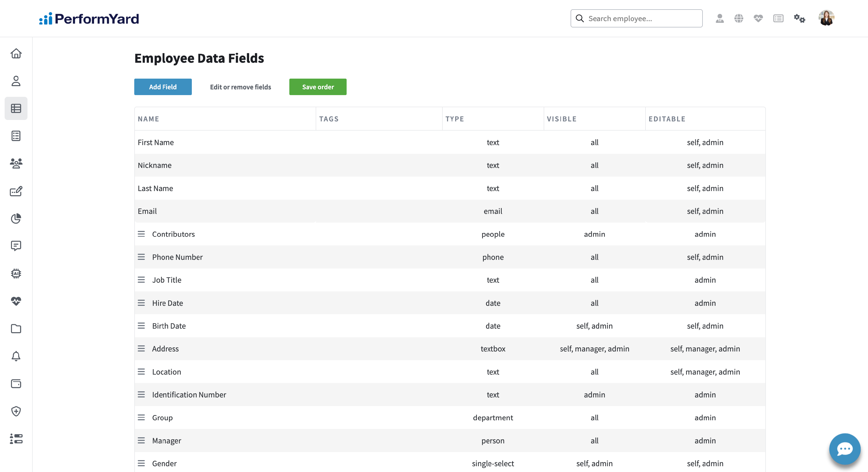Open the home icon in sidebar

pos(16,53)
